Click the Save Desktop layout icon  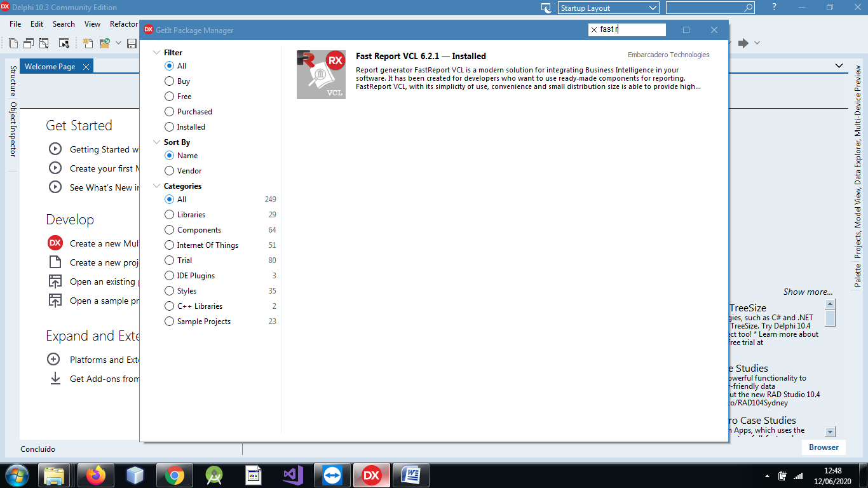point(546,8)
